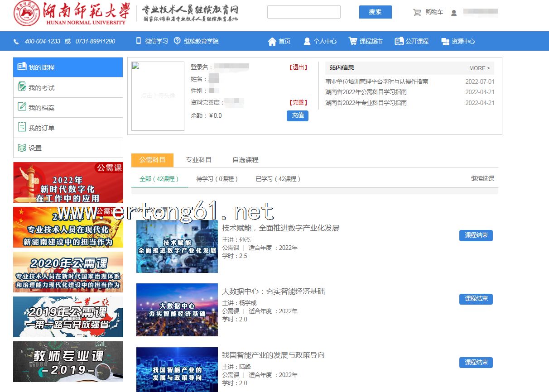The height and width of the screenshot is (392, 549).
Task: Click the 公开课程 icon in navigation
Action: (x=399, y=41)
